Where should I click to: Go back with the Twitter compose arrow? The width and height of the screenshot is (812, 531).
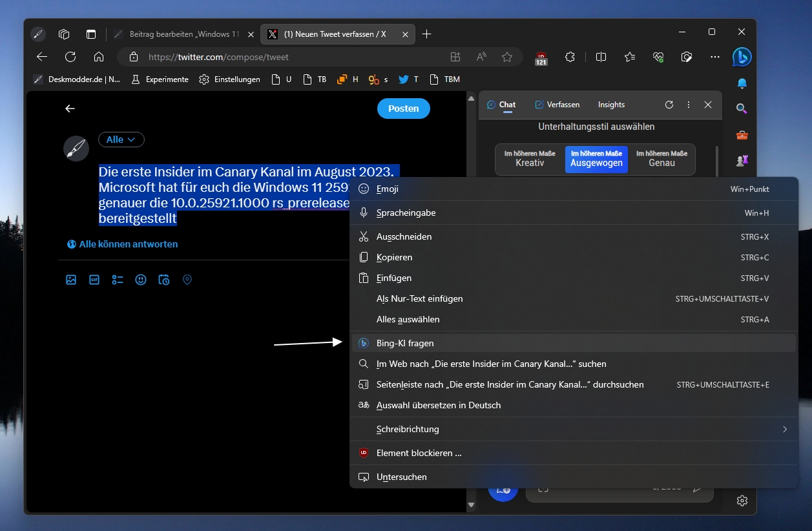70,109
